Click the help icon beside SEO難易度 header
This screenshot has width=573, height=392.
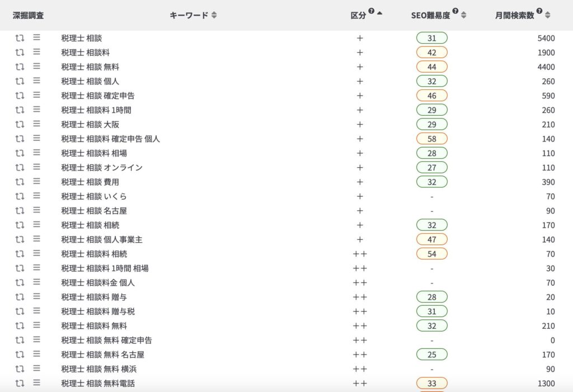[x=455, y=11]
